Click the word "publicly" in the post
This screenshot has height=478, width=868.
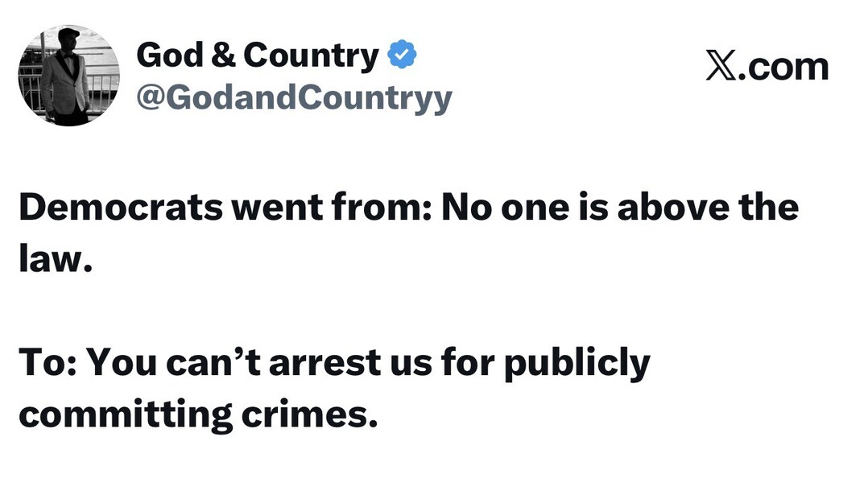pyautogui.click(x=577, y=365)
